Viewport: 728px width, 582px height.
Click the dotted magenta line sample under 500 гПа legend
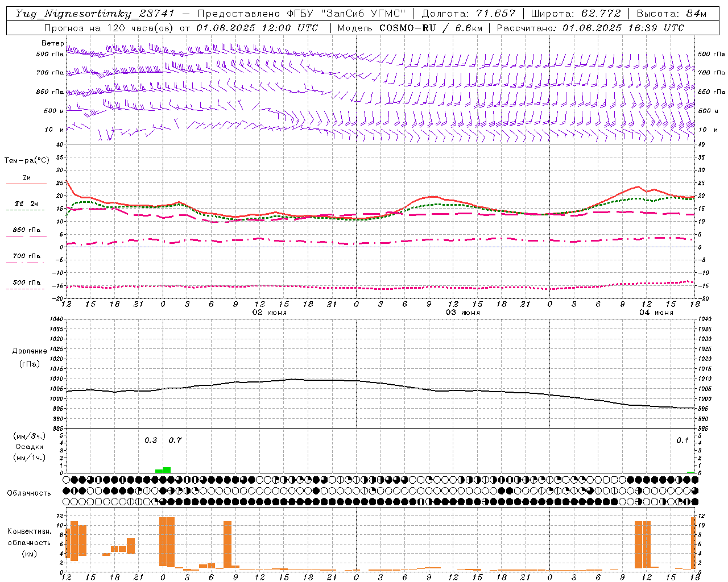point(25,289)
